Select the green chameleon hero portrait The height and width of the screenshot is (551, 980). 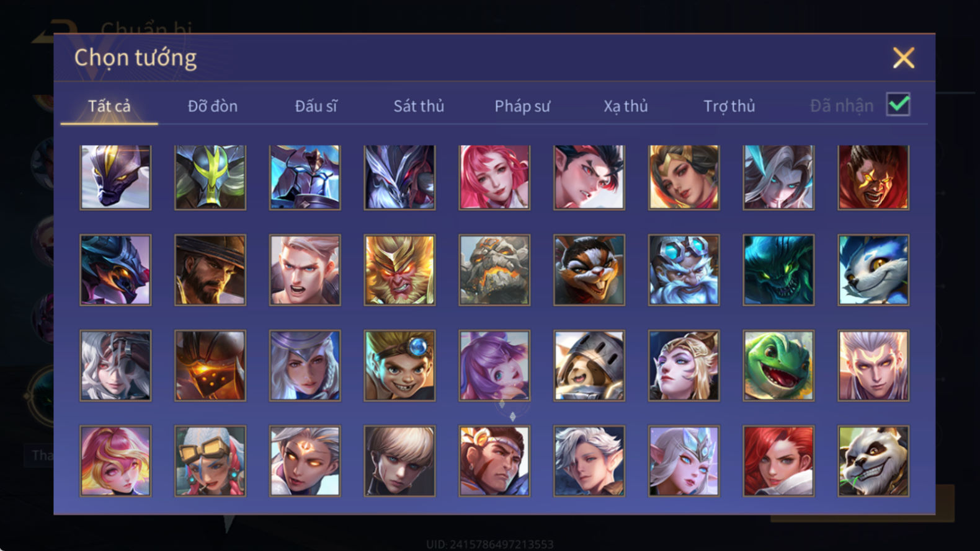(778, 366)
